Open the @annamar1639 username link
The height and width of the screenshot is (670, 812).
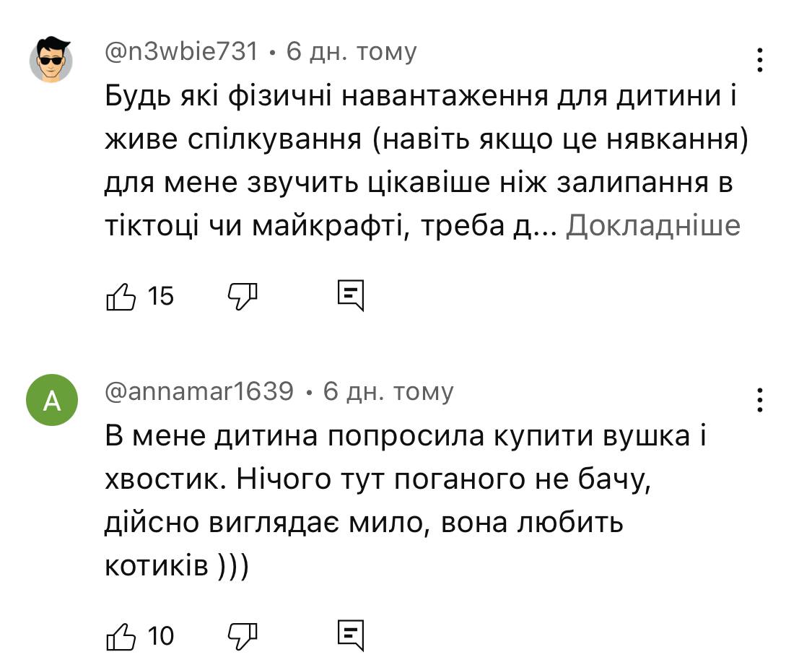point(199,391)
